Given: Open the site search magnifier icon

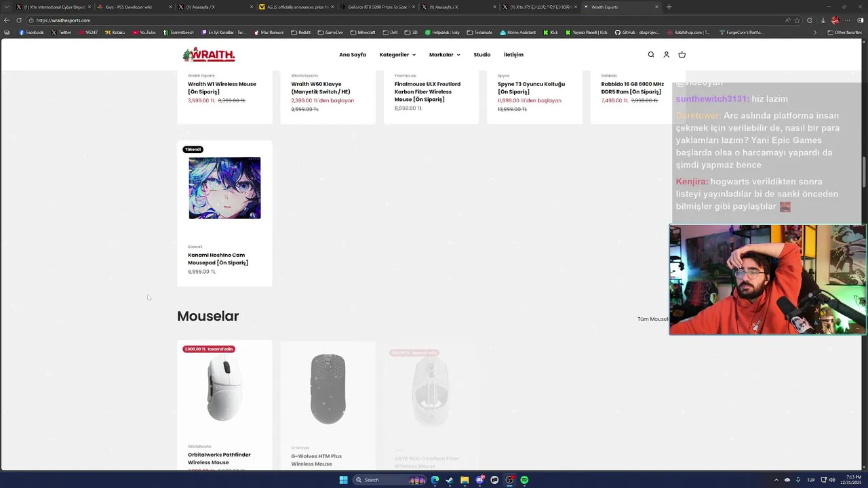Looking at the screenshot, I should click(651, 55).
